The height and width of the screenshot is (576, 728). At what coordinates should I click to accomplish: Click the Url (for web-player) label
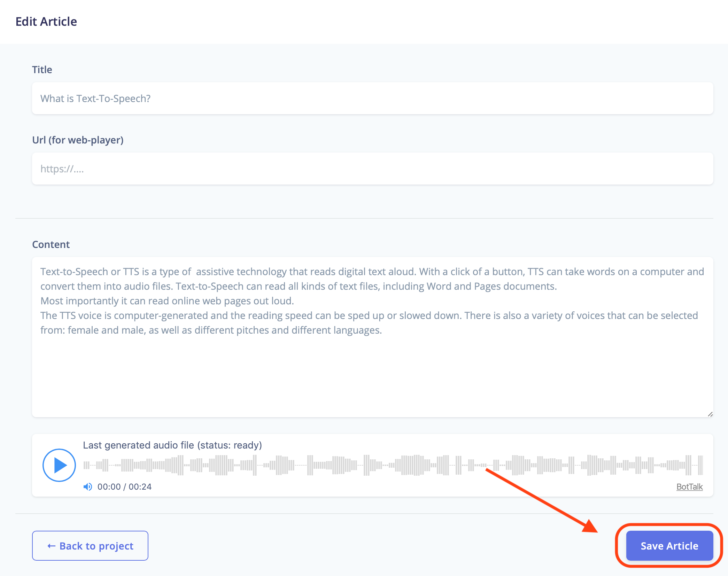[78, 140]
